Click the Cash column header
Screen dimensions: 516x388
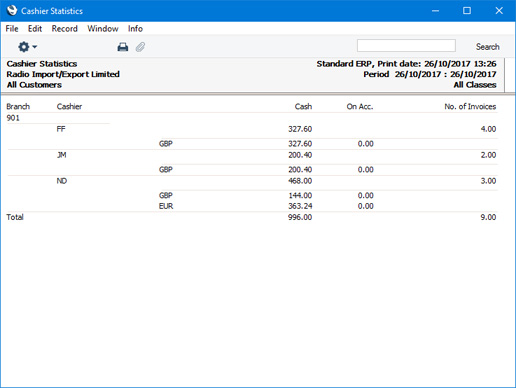coord(303,107)
